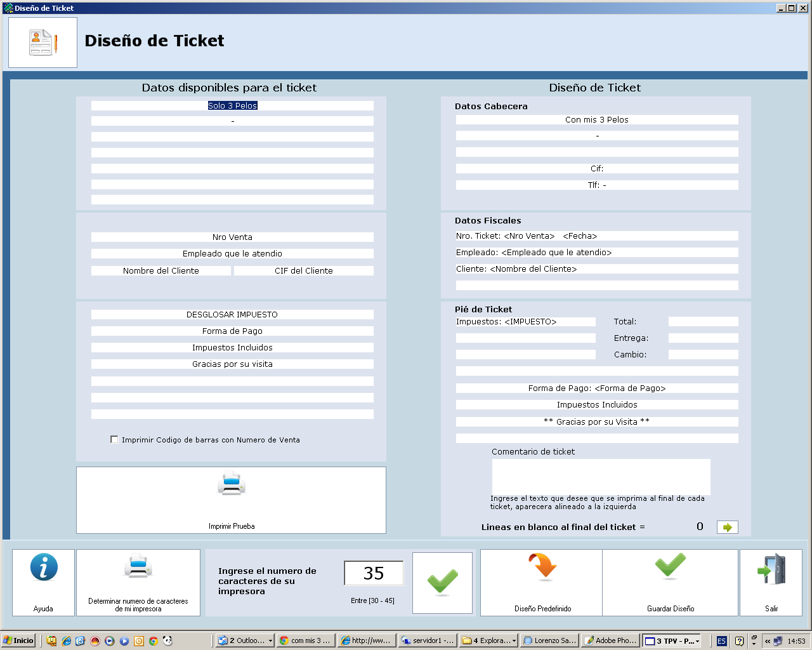
Task: Click the Diseño Predefinido orange arrow
Action: click(542, 567)
